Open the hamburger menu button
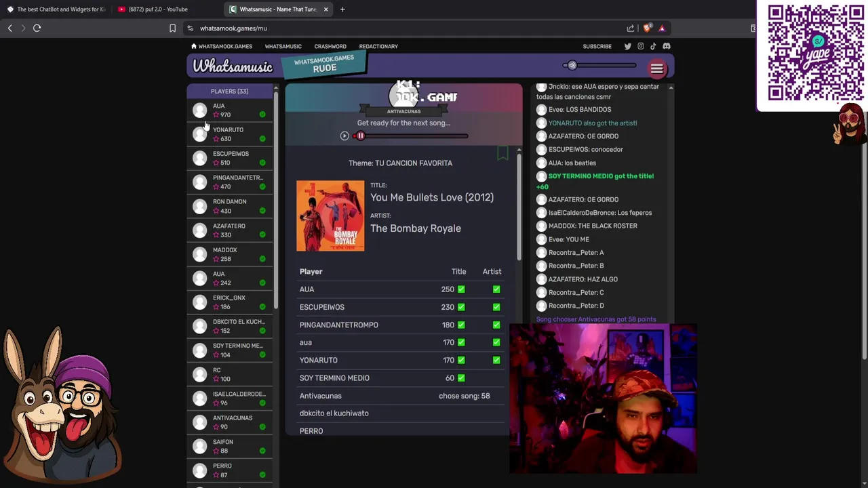Screen dimensions: 868x488 pyautogui.click(x=656, y=68)
